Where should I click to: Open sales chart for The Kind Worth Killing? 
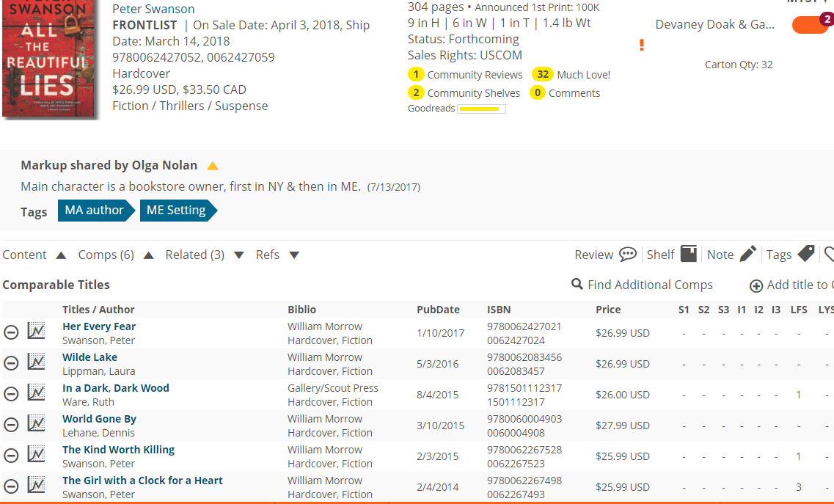(x=36, y=454)
